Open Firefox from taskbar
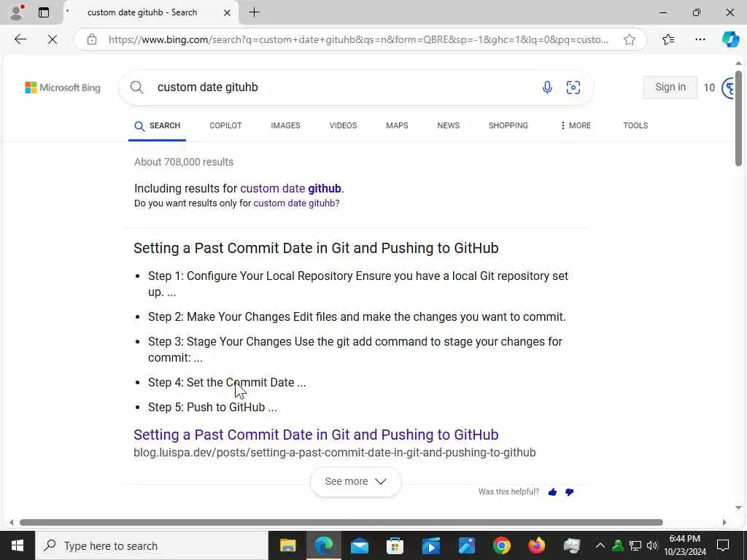 [537, 545]
